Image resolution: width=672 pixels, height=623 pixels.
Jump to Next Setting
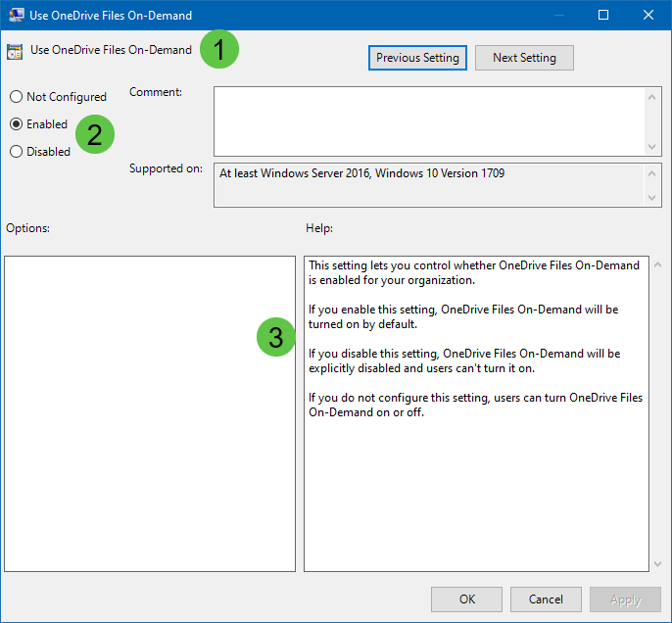click(x=524, y=58)
